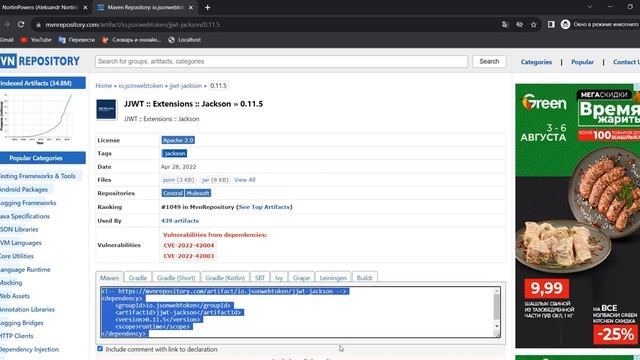The height and width of the screenshot is (360, 640).
Task: Open Mocking category
Action: (x=11, y=282)
